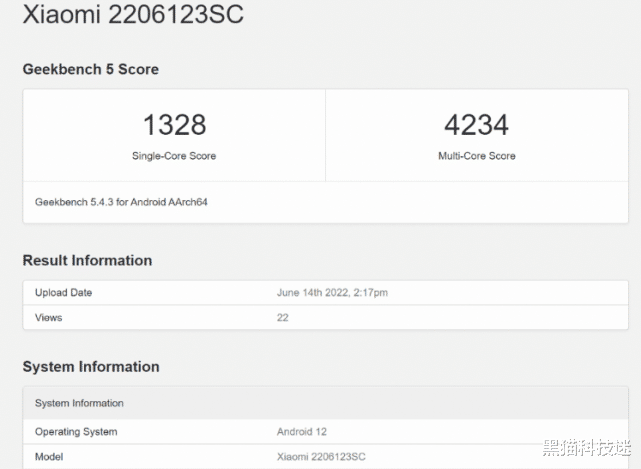Select the 4234 multi-core score number

tap(476, 125)
